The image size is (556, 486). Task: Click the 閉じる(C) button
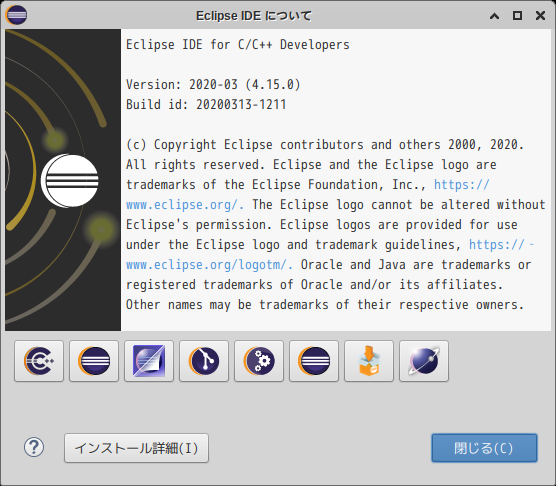click(484, 448)
